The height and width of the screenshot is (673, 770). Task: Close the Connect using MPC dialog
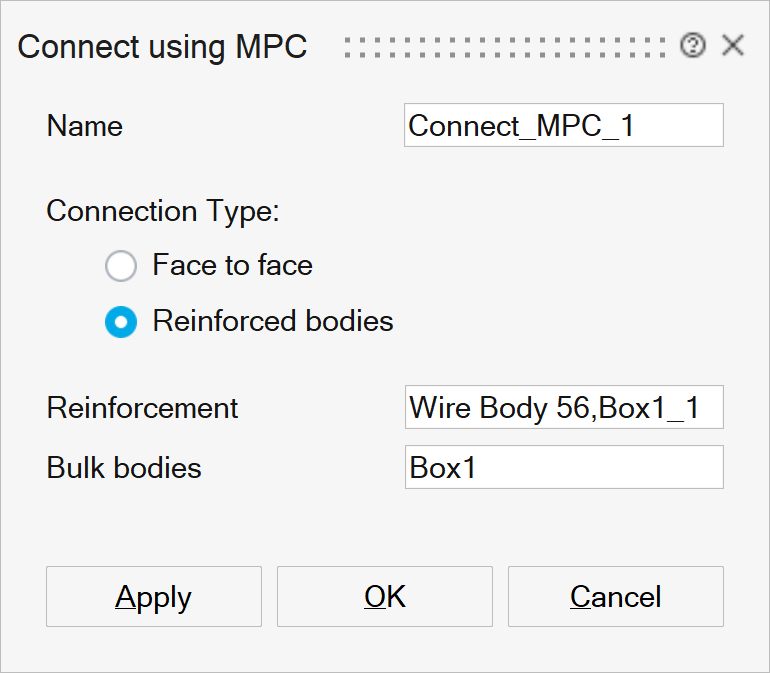tap(733, 46)
